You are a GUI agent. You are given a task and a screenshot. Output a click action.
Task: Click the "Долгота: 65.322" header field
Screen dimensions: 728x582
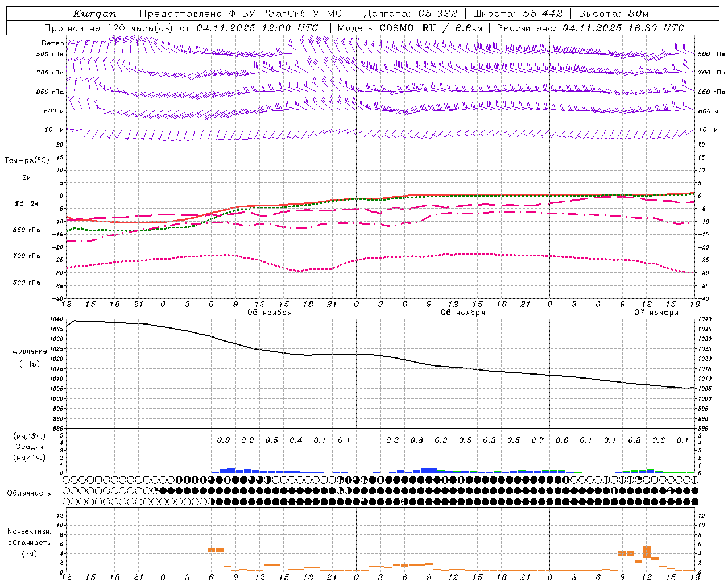410,14
